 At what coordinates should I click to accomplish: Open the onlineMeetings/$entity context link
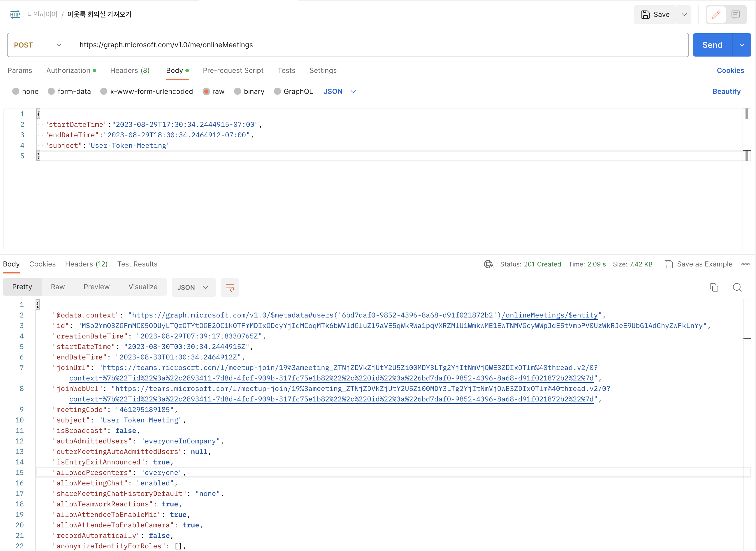tap(550, 315)
